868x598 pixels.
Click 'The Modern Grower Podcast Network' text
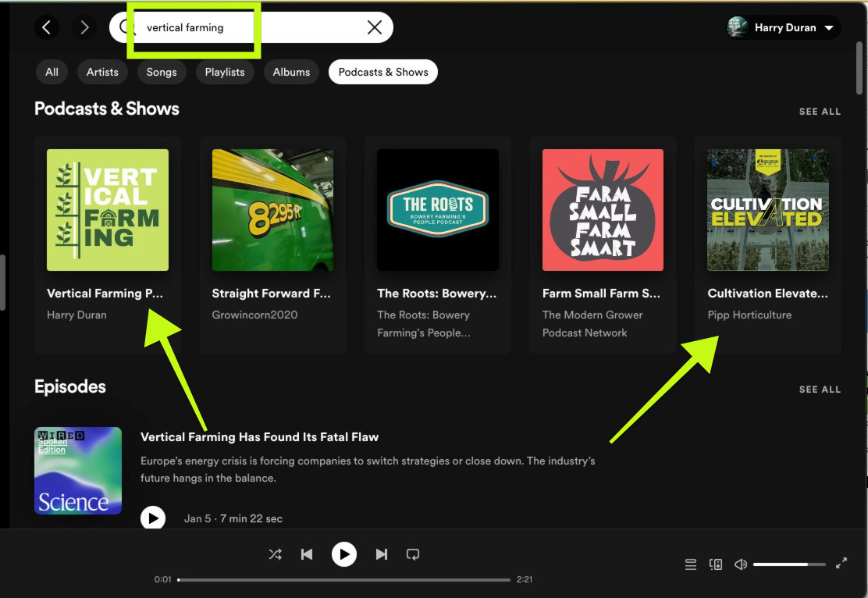click(592, 323)
